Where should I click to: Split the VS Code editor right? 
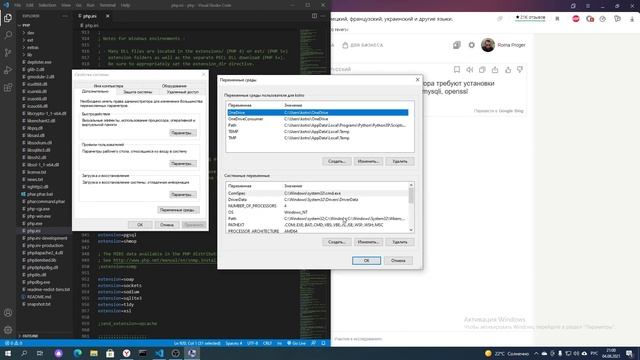click(314, 16)
